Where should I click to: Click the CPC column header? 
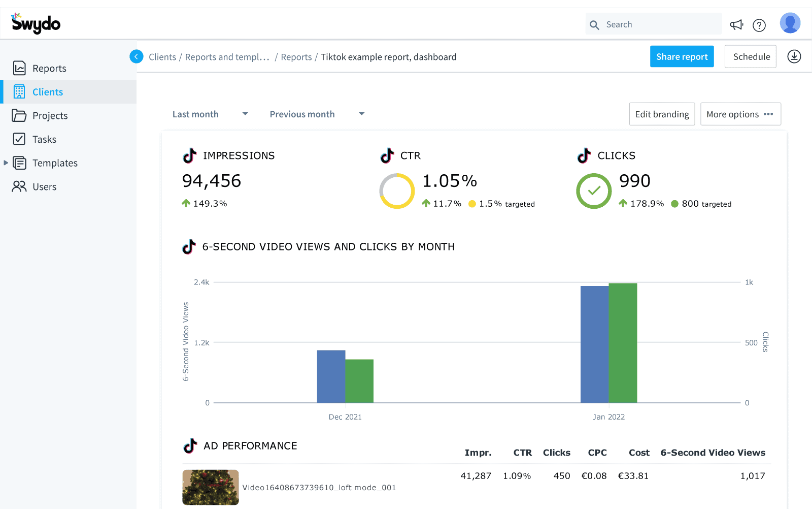tap(597, 453)
